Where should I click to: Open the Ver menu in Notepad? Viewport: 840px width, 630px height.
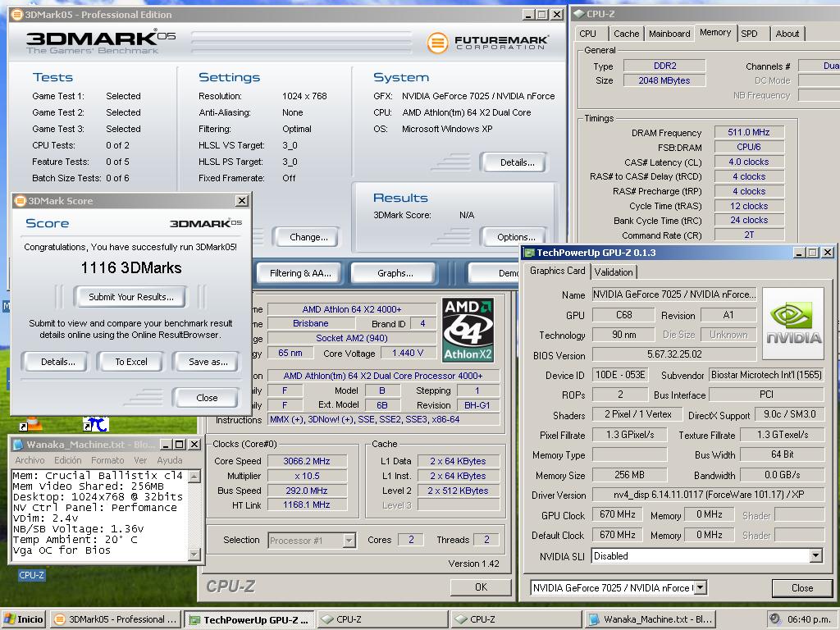[140, 460]
